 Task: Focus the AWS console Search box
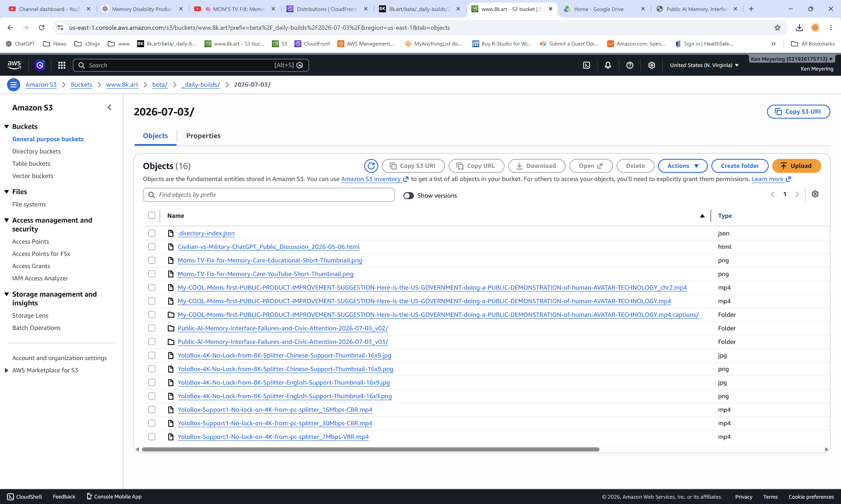tap(191, 65)
